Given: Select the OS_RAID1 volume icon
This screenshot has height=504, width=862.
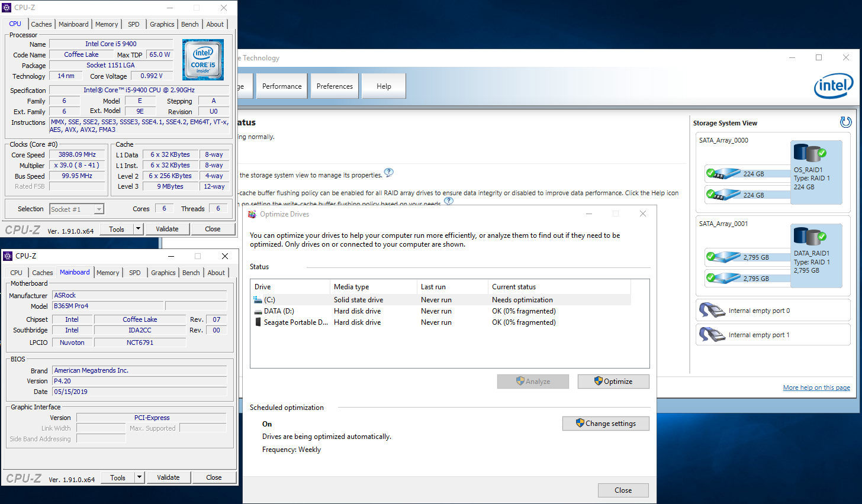Looking at the screenshot, I should coord(809,153).
